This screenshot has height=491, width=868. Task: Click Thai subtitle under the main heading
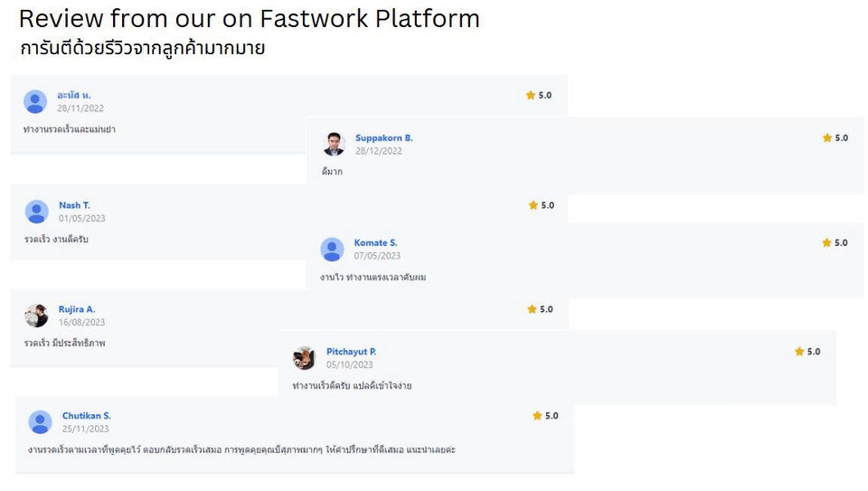pyautogui.click(x=142, y=48)
